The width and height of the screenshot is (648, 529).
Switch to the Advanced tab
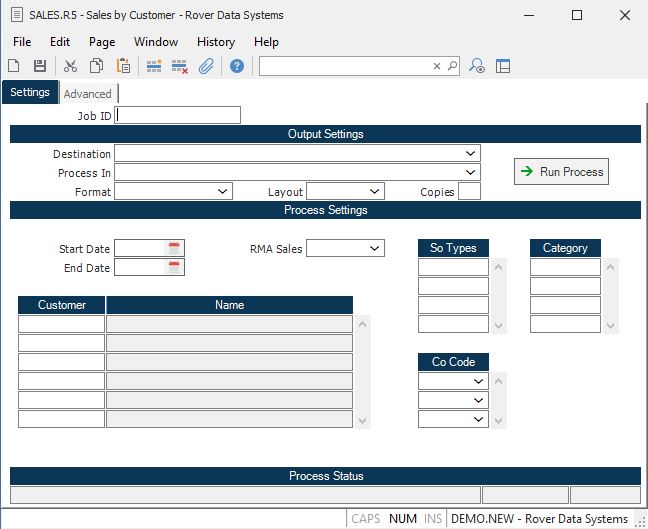click(88, 94)
